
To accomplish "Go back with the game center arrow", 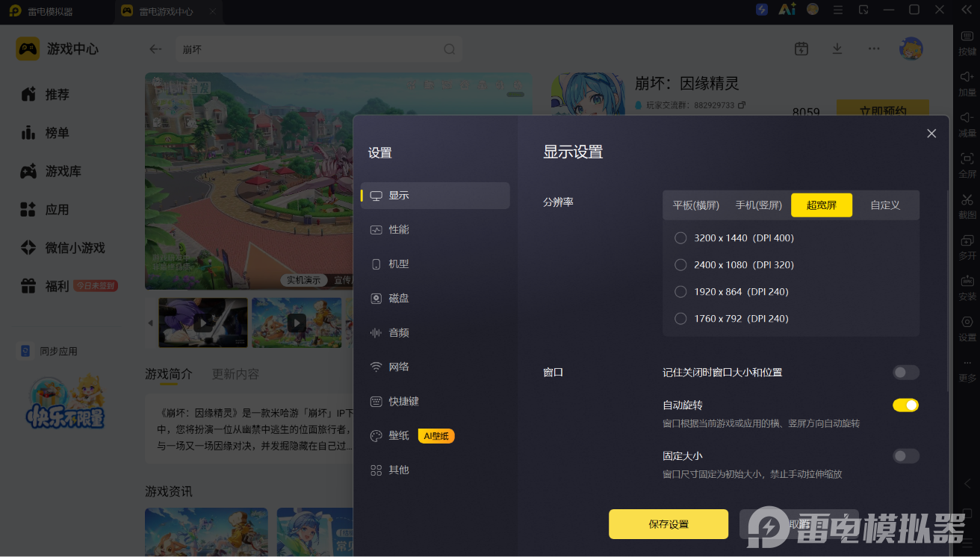I will click(155, 49).
